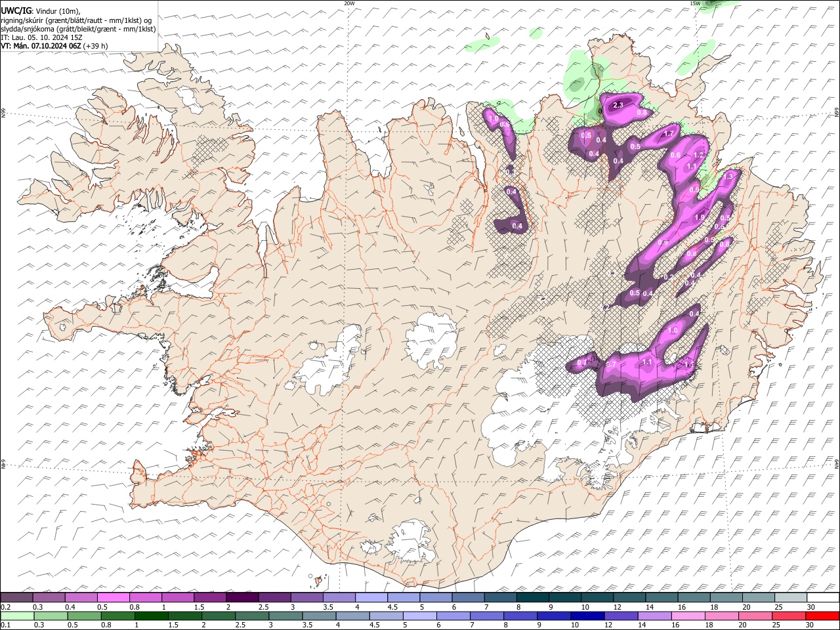Click the upper legend row label '12'
The image size is (840, 630).
(x=618, y=607)
